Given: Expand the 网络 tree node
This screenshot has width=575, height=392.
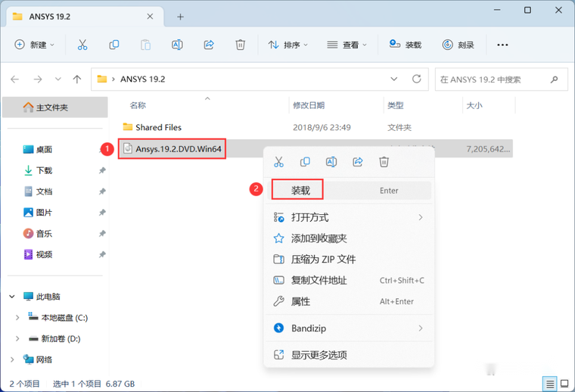Looking at the screenshot, I should (x=12, y=359).
